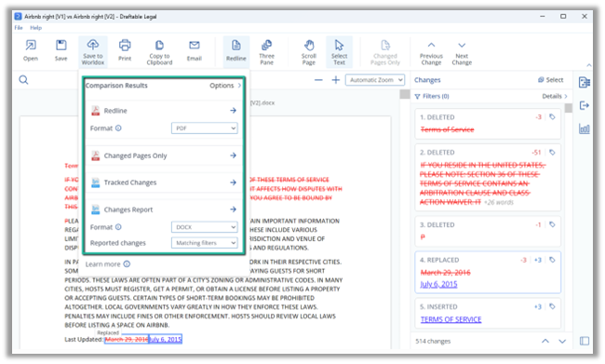
Task: Click the Save toolbar icon
Action: tap(60, 50)
